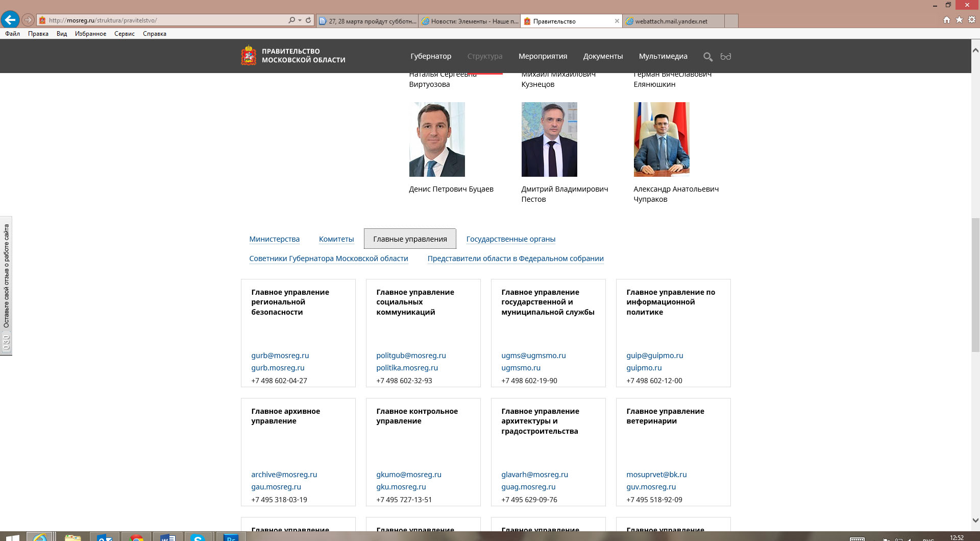Click photo of Александр Анатольевич Чупраков
This screenshot has width=980, height=541.
pos(661,139)
